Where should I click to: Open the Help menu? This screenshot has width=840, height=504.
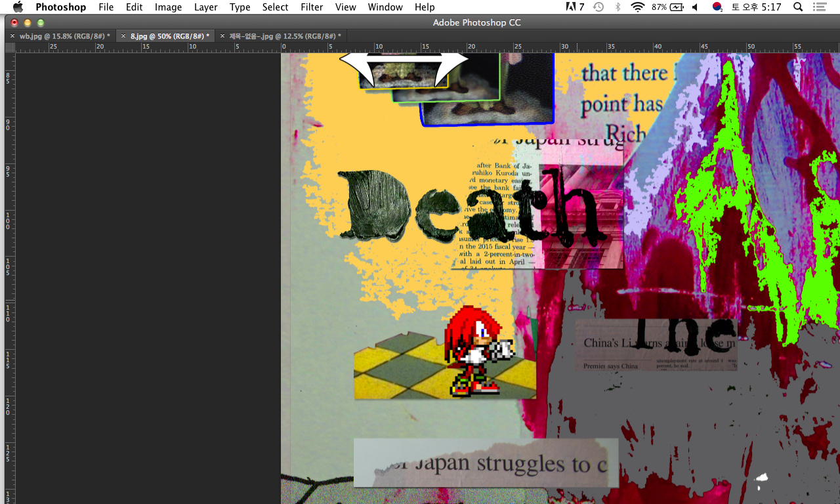(425, 7)
